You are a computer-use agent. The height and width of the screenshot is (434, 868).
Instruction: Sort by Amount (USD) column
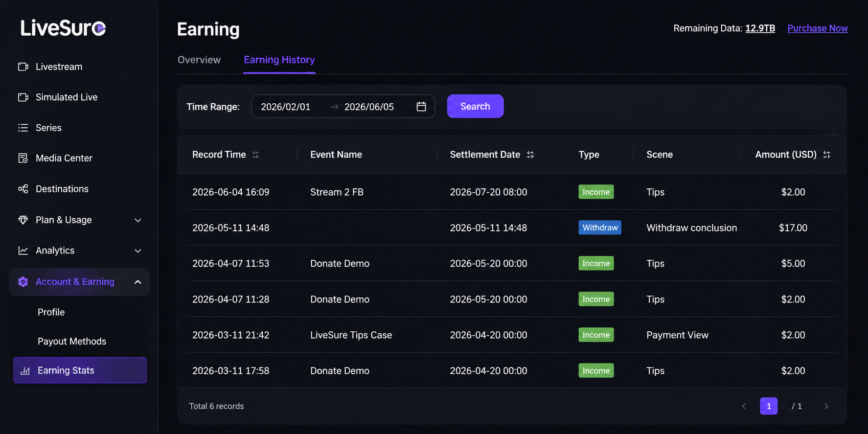826,155
